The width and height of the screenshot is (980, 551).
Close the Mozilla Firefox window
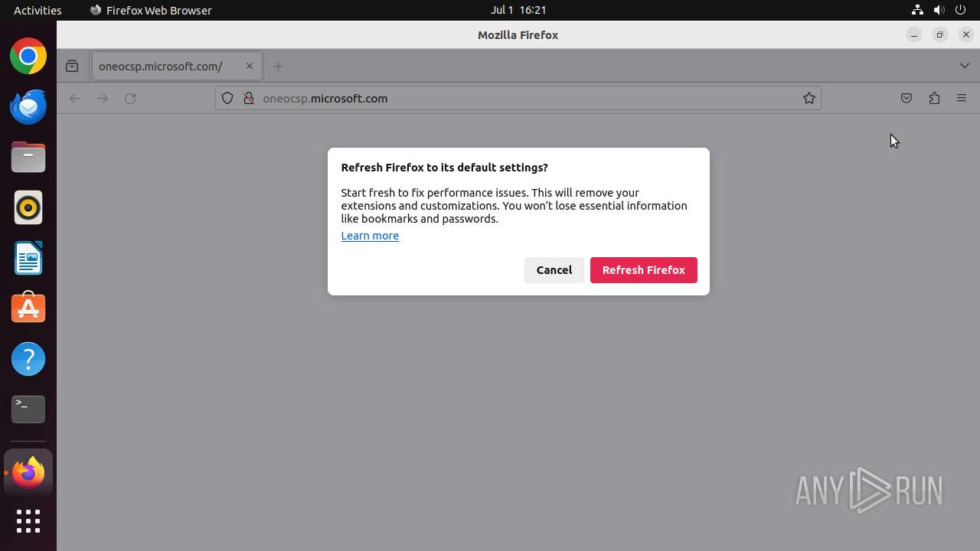tap(966, 35)
